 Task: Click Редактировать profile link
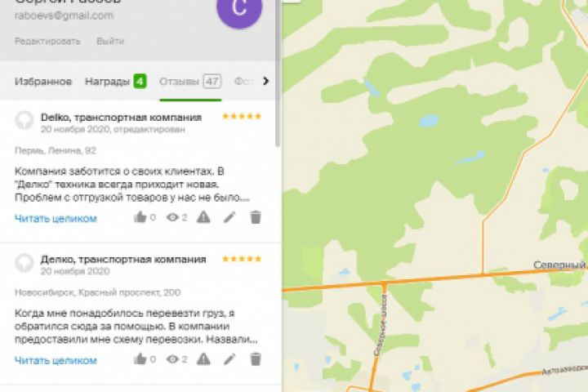(x=47, y=41)
